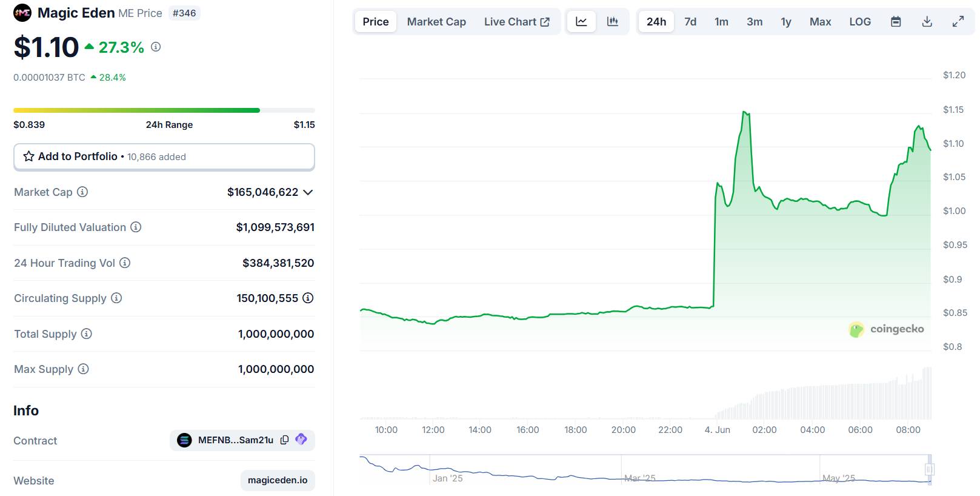Click the $165,046,622 market cap value
Screen dimensions: 980x496
[262, 192]
